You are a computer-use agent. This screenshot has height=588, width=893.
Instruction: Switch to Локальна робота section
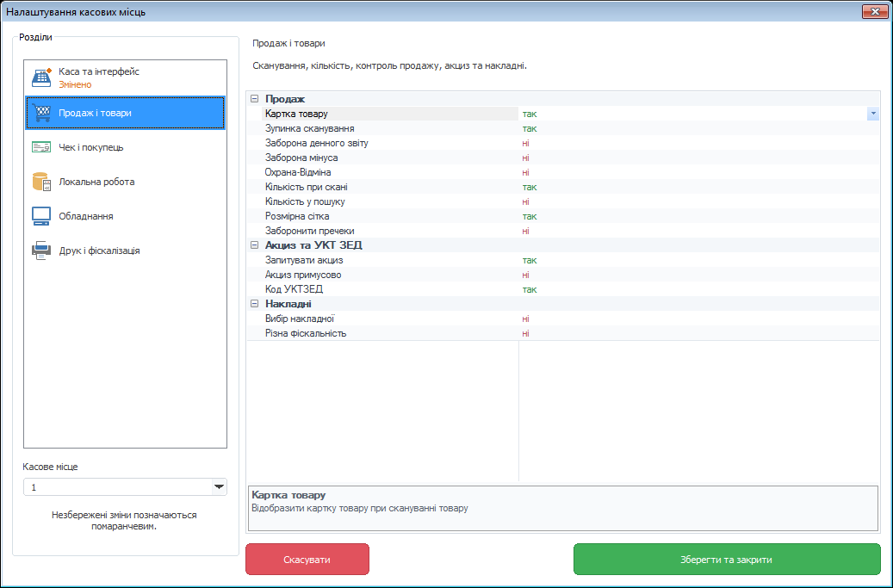(x=125, y=182)
